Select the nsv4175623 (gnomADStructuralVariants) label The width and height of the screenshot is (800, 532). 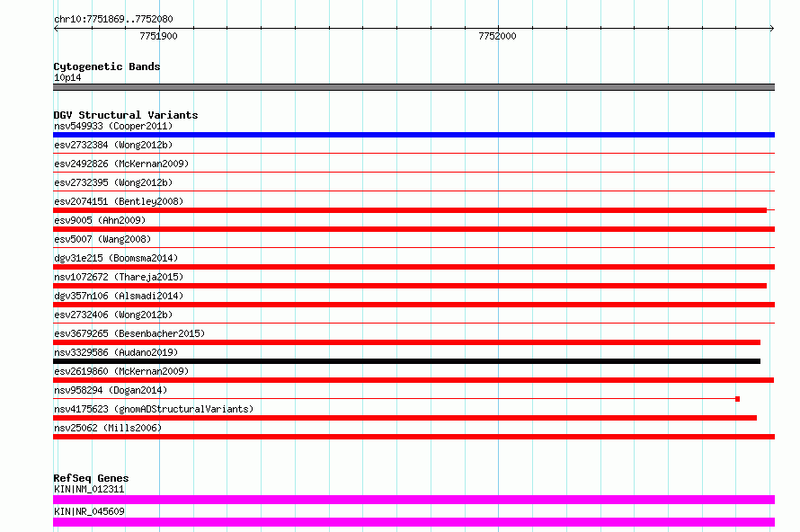154,409
